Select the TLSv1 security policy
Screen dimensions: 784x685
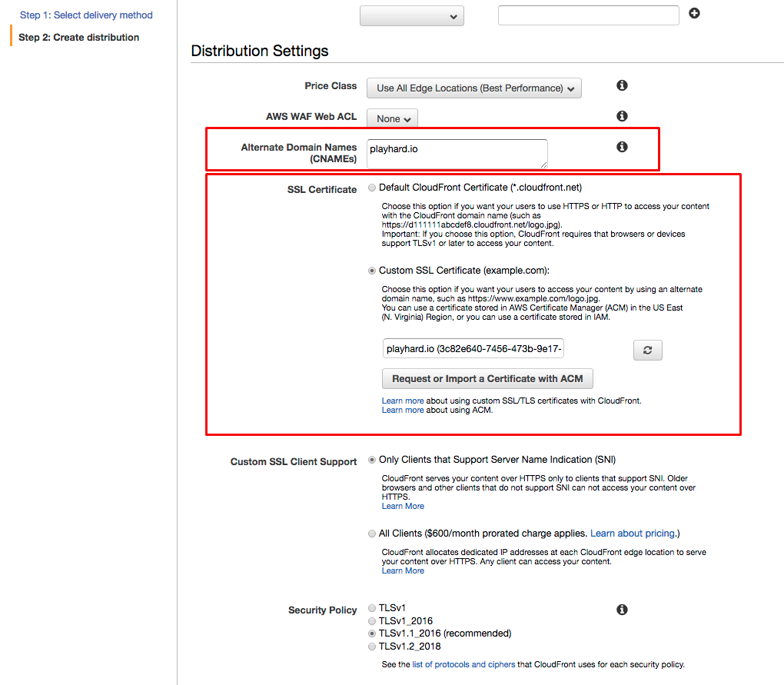coord(371,607)
